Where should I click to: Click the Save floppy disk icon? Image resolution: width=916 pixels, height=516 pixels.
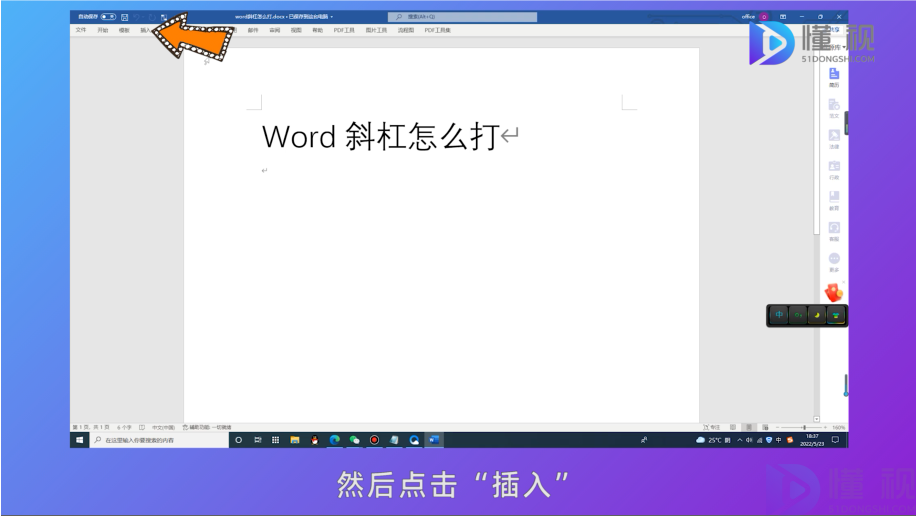click(x=124, y=18)
